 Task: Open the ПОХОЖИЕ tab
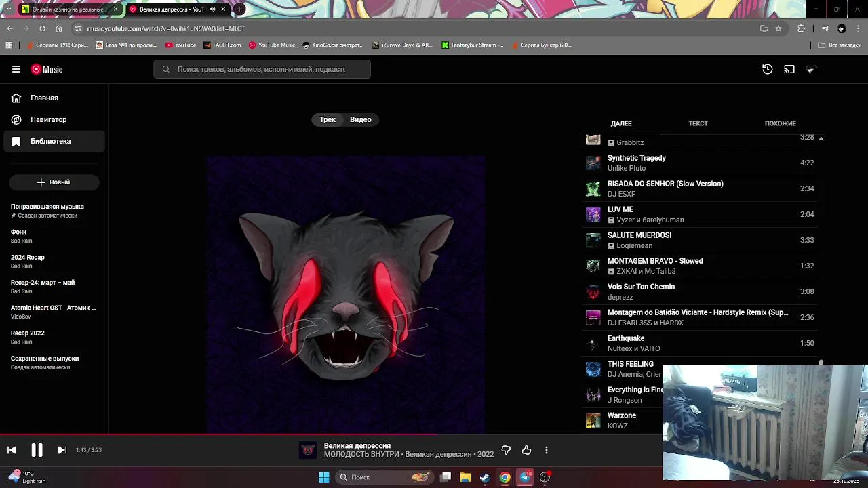(x=780, y=123)
